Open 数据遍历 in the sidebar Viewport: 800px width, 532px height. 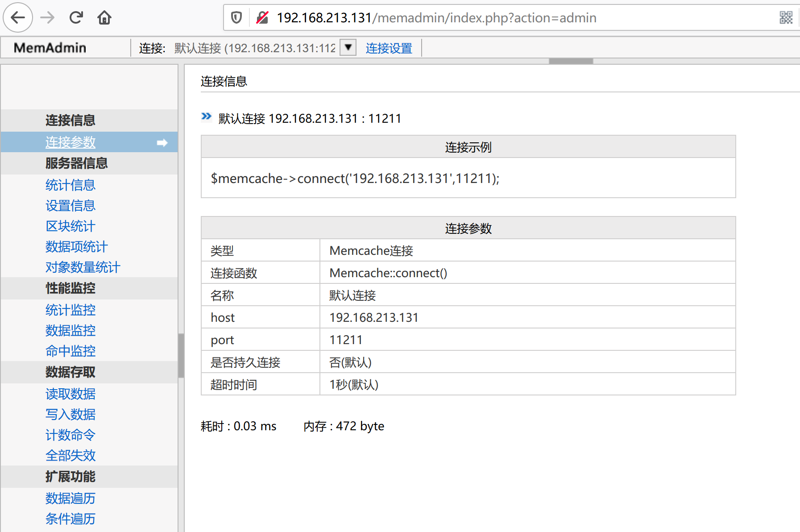(70, 499)
